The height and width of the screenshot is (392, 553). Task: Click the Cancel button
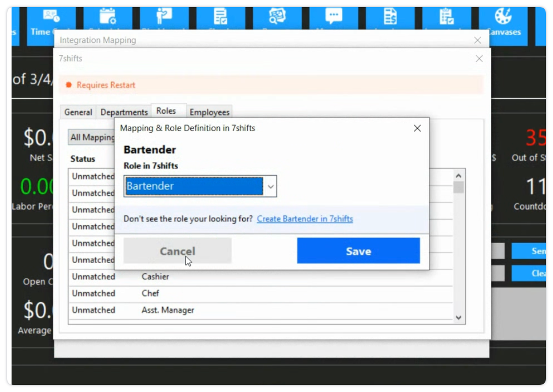pos(177,251)
